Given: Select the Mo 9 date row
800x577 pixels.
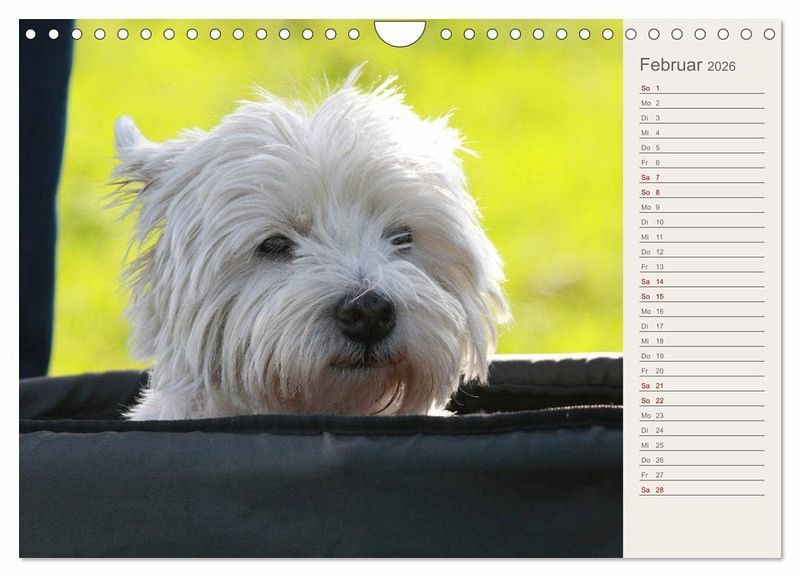Looking at the screenshot, I should 702,207.
